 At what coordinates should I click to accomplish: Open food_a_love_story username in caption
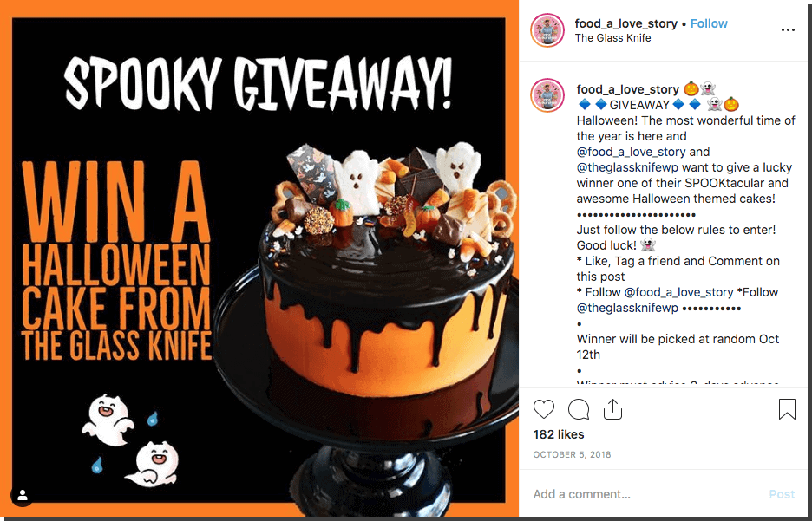point(627,89)
